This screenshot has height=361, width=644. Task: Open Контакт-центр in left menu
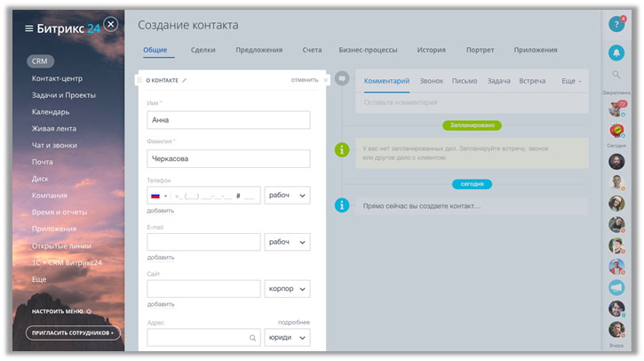[57, 78]
